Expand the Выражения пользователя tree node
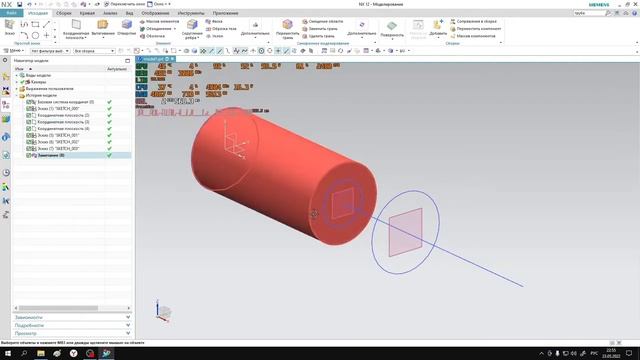Image resolution: width=640 pixels, height=360 pixels. pos(17,89)
